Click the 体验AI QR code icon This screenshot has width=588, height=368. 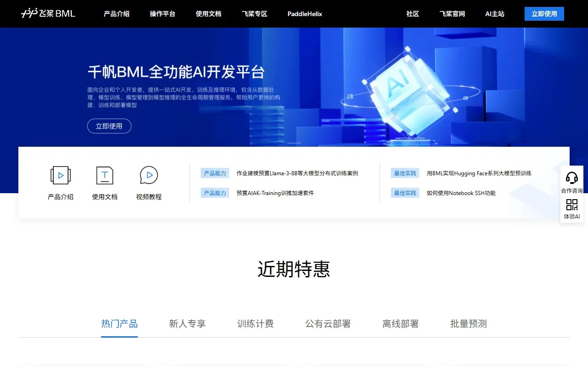572,204
